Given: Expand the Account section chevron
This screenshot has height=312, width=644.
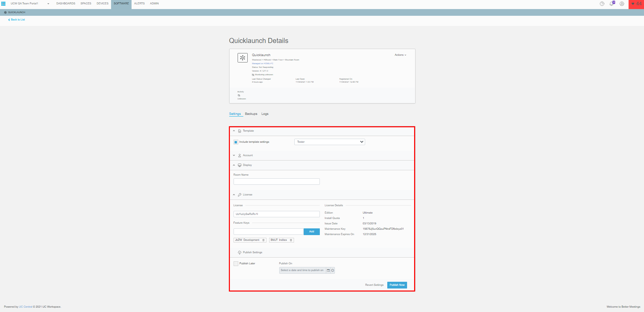Looking at the screenshot, I should tap(234, 155).
